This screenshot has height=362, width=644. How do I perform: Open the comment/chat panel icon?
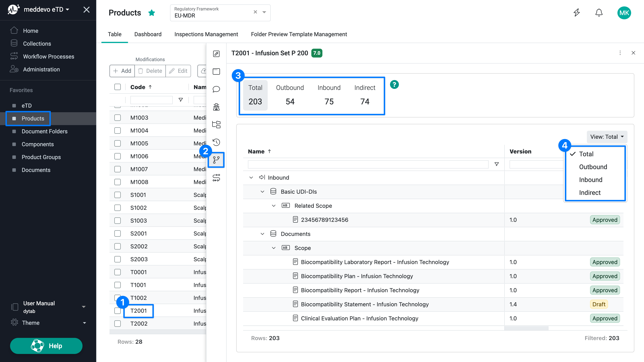[x=216, y=89]
